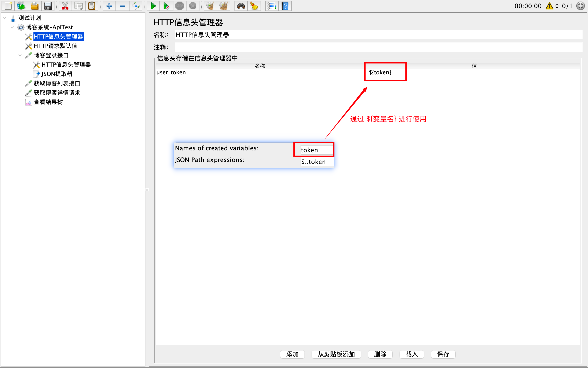
Task: Click the remote engine status icon
Action: [581, 6]
